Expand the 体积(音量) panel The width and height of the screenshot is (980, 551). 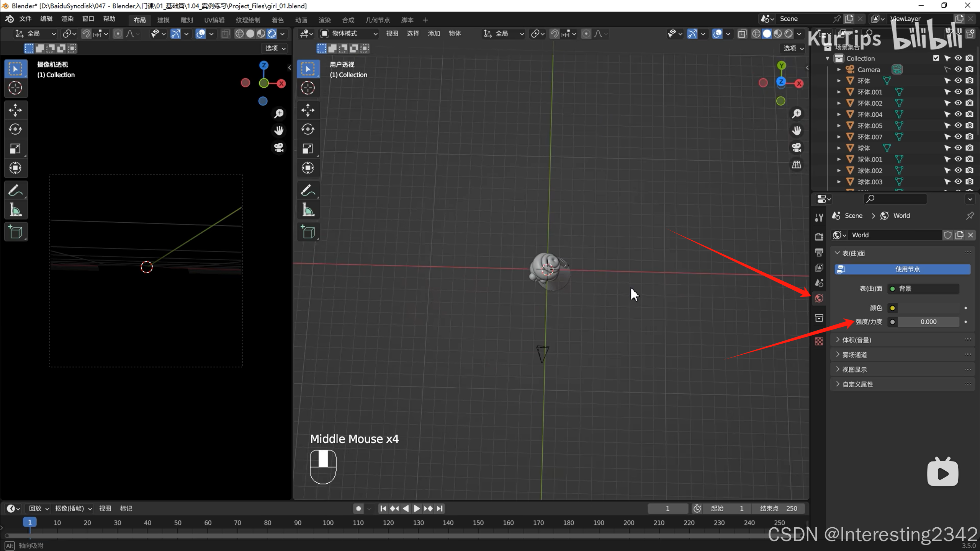(x=857, y=340)
